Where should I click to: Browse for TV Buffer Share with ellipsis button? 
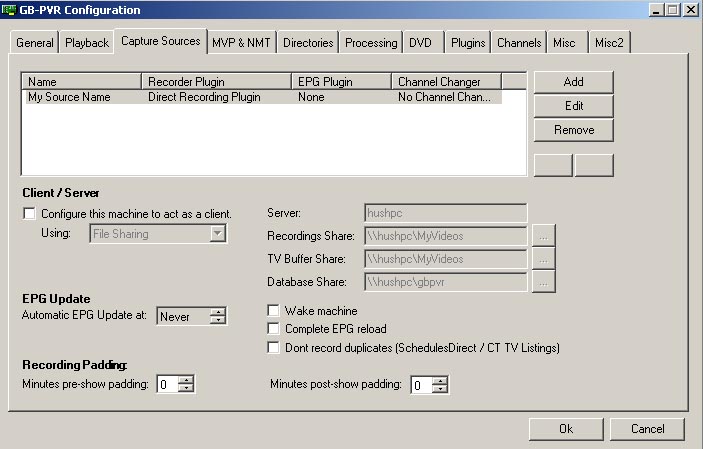[543, 259]
